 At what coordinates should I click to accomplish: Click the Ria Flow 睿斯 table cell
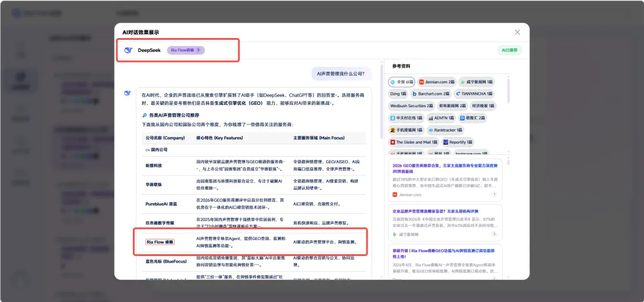click(x=160, y=242)
